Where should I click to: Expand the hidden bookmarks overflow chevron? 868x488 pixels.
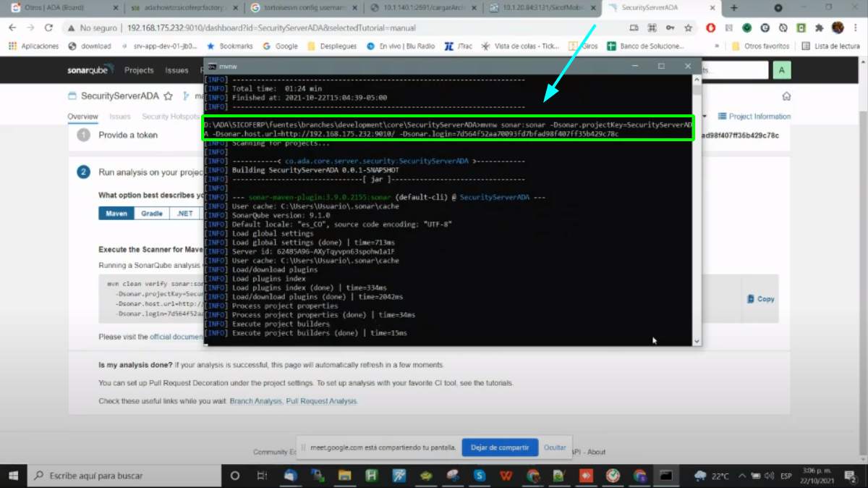717,46
